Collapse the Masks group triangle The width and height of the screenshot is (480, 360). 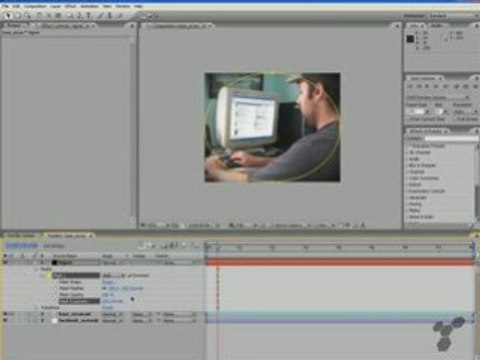[36, 269]
